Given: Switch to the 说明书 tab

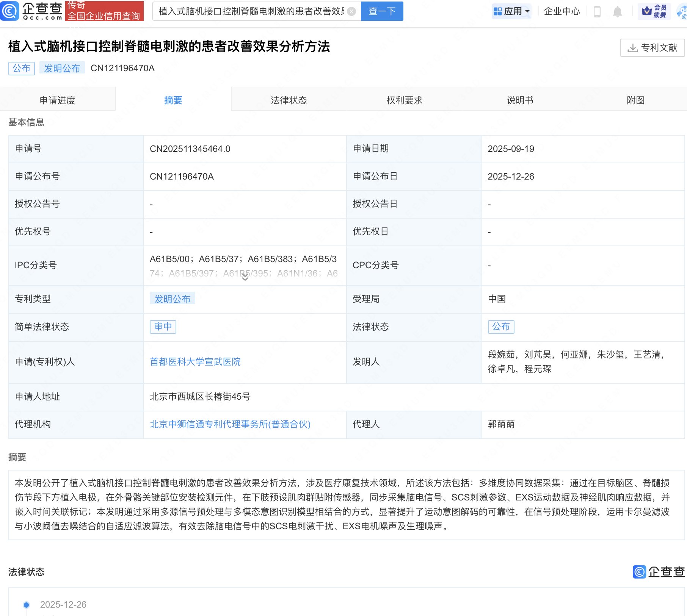Looking at the screenshot, I should tap(520, 100).
